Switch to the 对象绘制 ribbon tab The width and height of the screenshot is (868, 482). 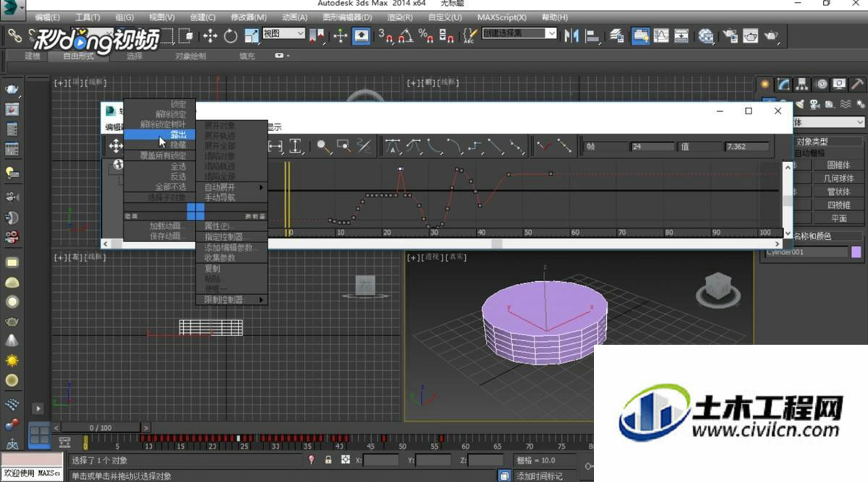click(x=191, y=56)
